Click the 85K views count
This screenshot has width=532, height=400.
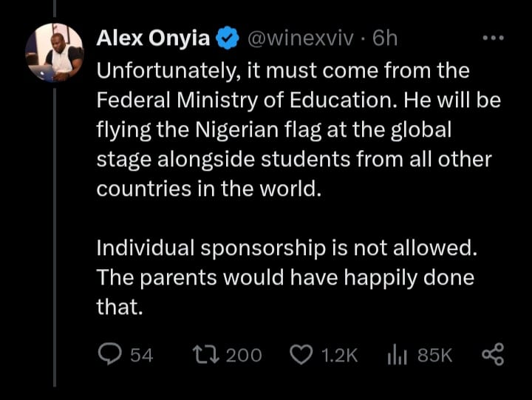434,355
